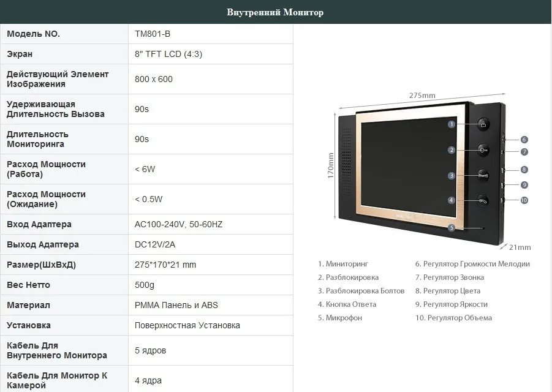Select 'AC100-240V, 50-60HZ' value

[x=178, y=224]
